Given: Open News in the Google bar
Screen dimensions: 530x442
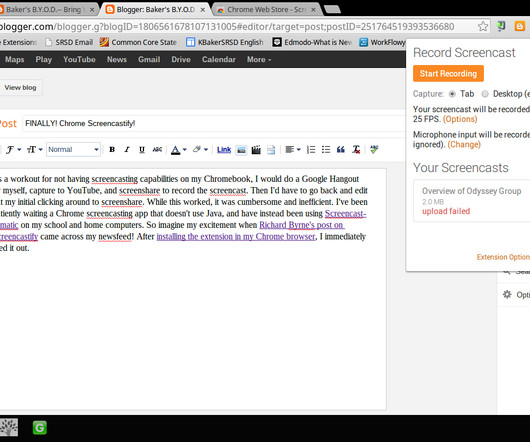Looking at the screenshot, I should [117, 59].
